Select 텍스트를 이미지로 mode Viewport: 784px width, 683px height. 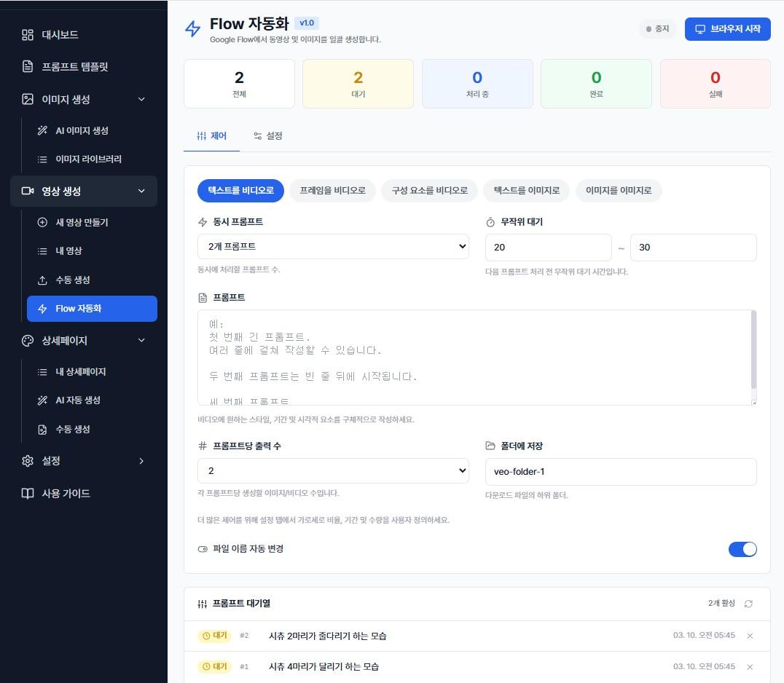527,190
